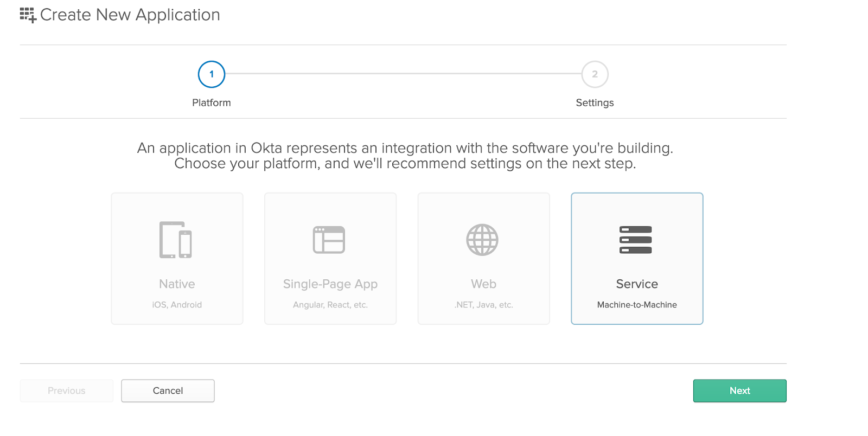Open the Platform step label
The height and width of the screenshot is (436, 868).
[212, 103]
